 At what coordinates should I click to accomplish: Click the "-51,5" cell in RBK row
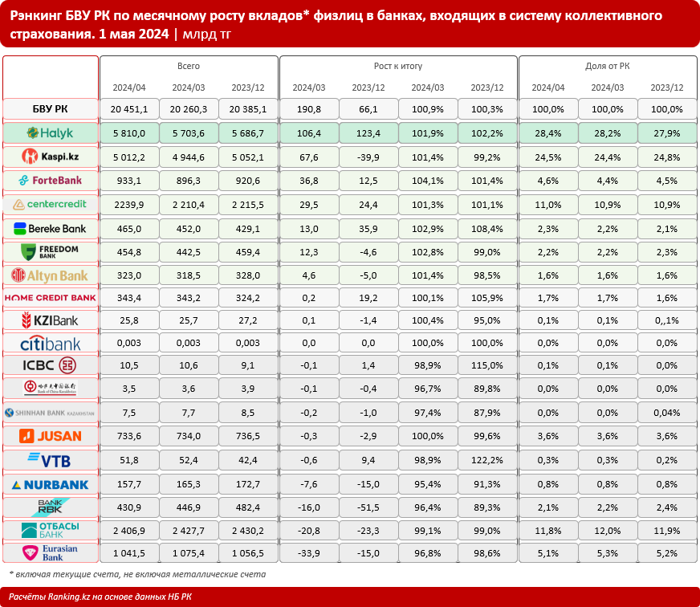pyautogui.click(x=368, y=507)
